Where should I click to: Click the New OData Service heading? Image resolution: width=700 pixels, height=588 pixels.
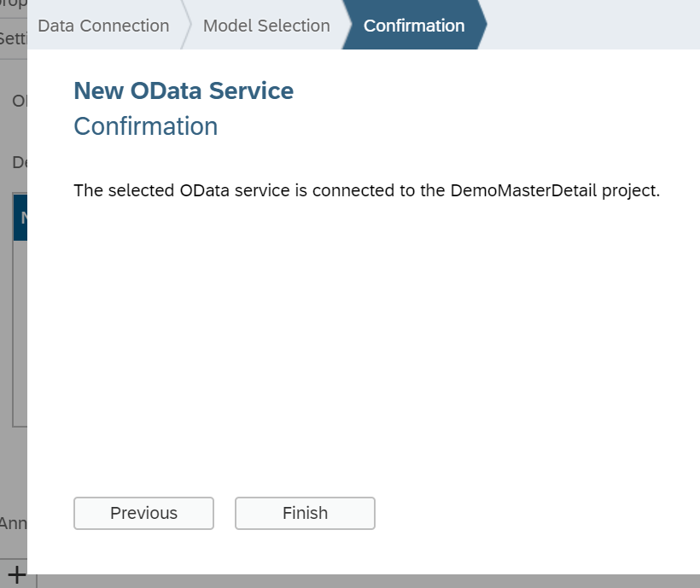pyautogui.click(x=184, y=90)
